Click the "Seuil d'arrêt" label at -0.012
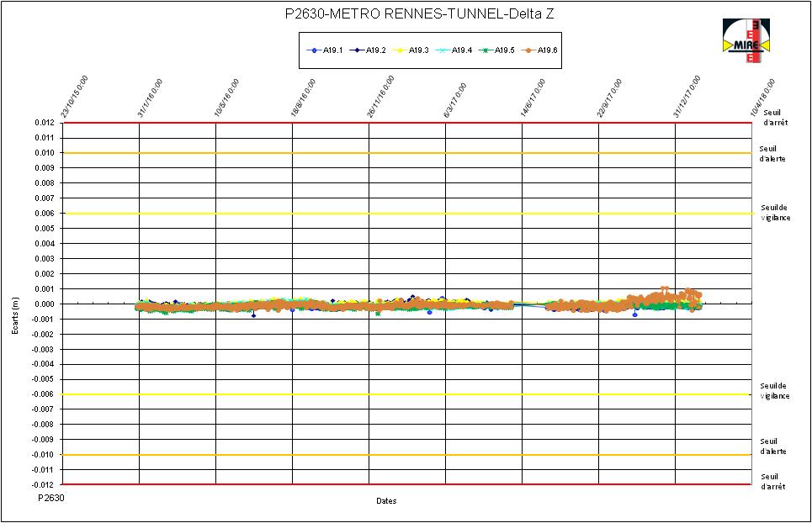Screen dimensions: 812x523 [772, 482]
